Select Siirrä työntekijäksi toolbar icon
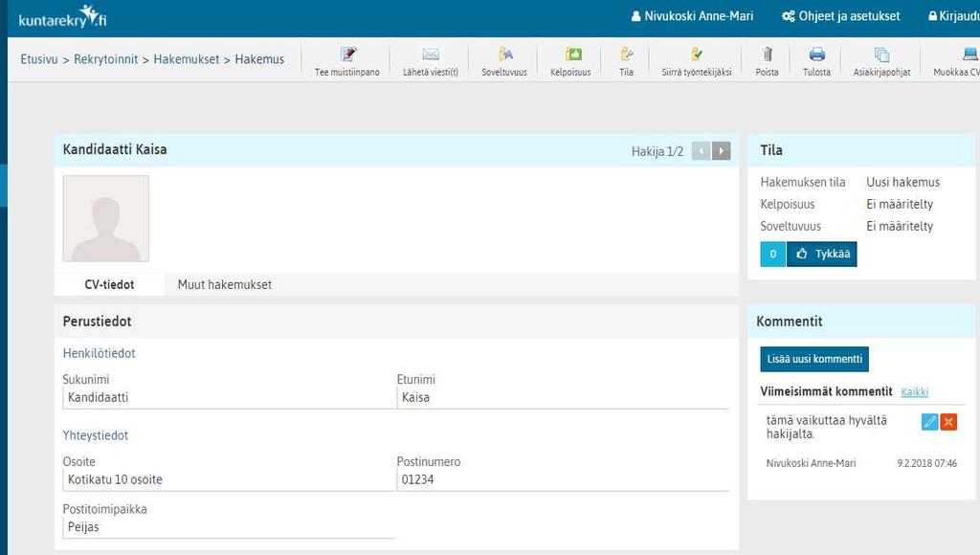This screenshot has width=980, height=555. (x=697, y=55)
